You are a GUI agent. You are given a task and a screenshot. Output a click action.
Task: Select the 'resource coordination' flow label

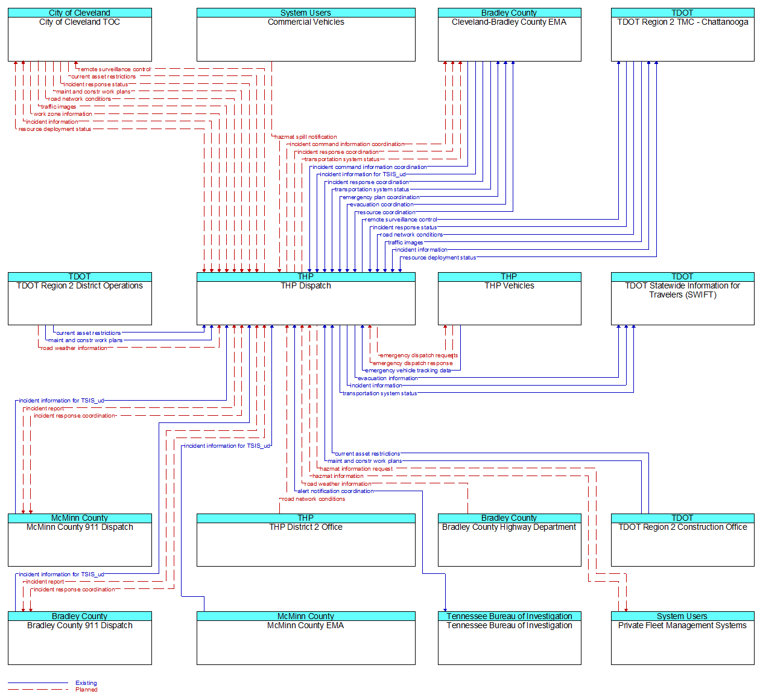[387, 212]
